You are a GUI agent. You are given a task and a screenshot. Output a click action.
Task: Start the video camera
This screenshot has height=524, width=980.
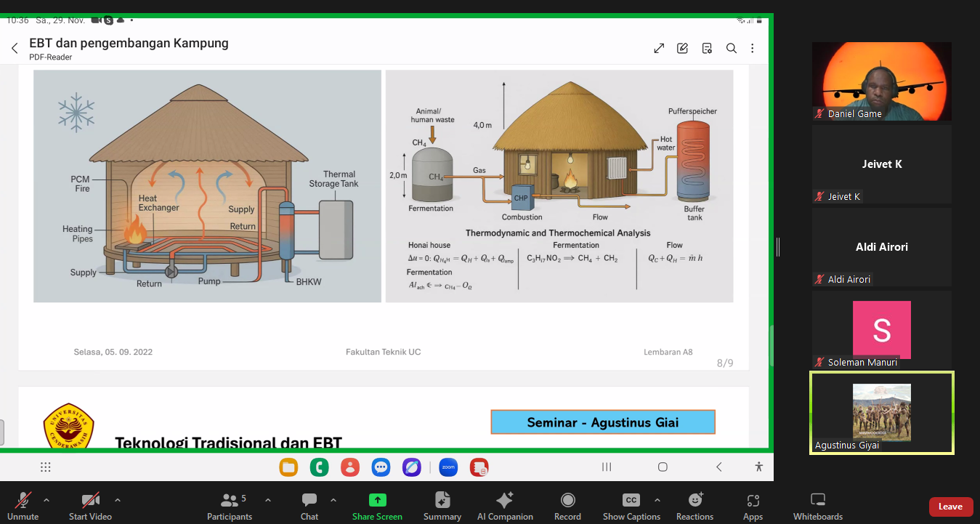(90, 506)
